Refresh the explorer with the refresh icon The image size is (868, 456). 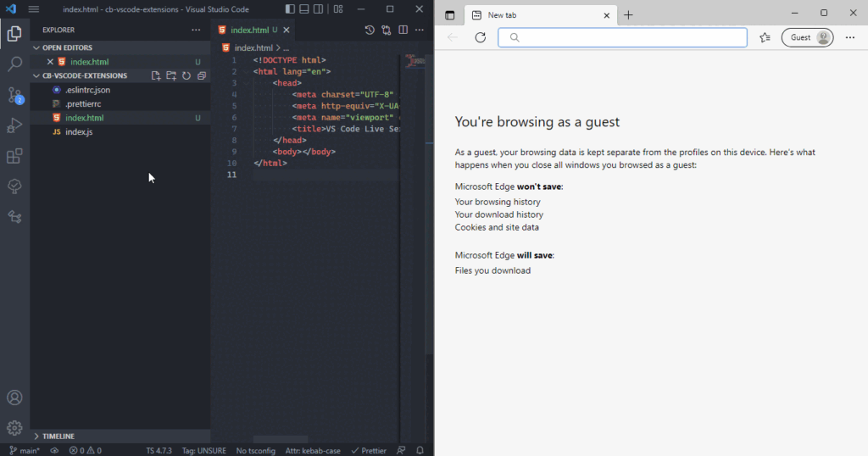(186, 75)
